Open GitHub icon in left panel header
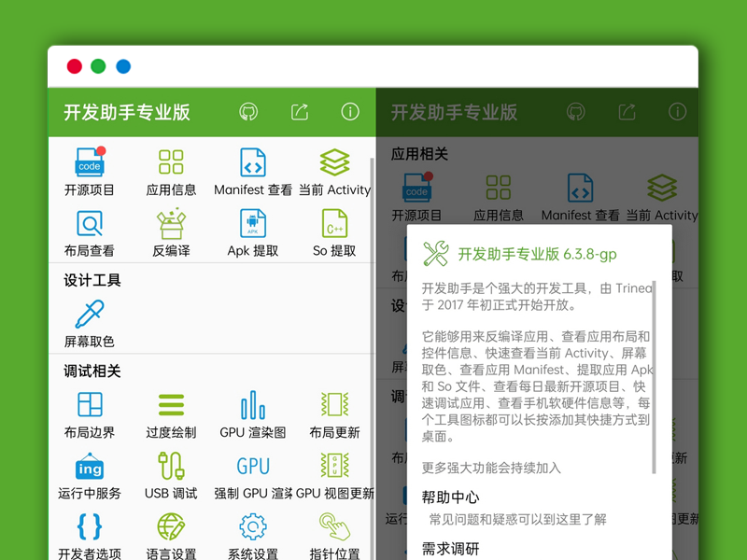 248,112
